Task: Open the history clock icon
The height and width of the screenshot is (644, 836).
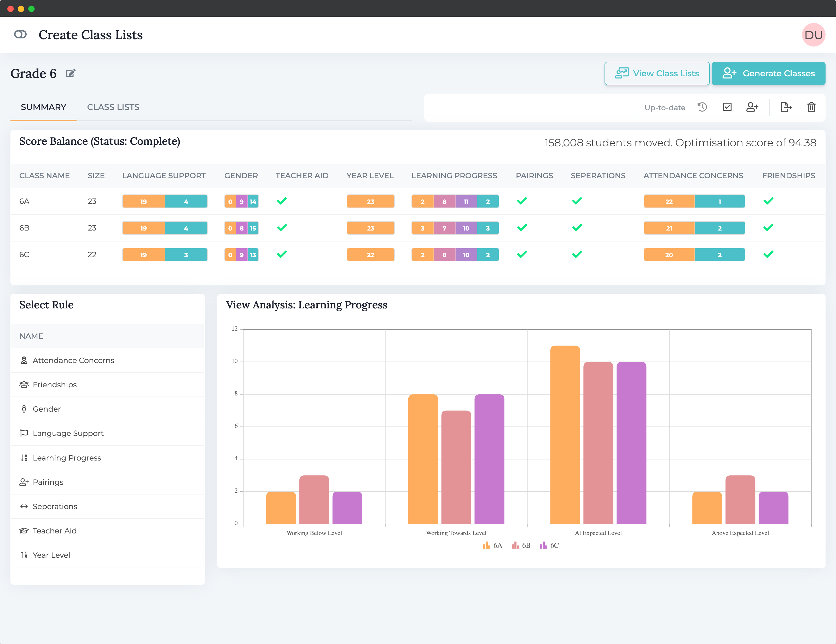Action: 702,107
